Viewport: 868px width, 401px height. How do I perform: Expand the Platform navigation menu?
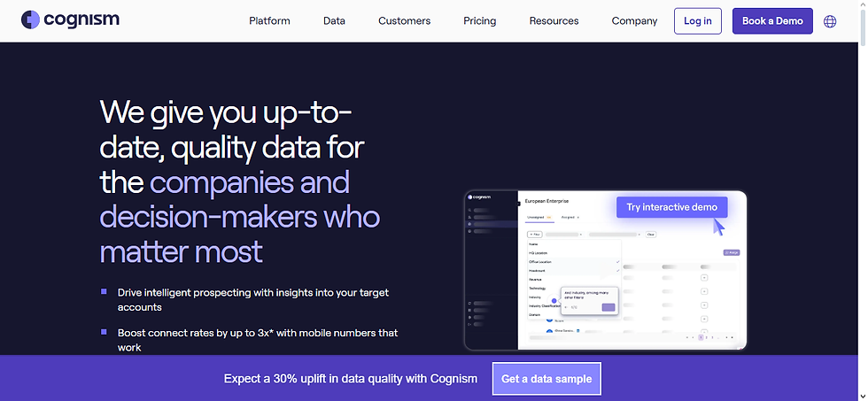pos(269,20)
